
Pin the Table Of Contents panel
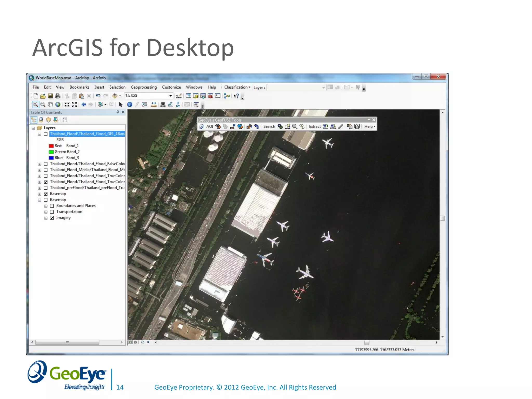coord(118,112)
